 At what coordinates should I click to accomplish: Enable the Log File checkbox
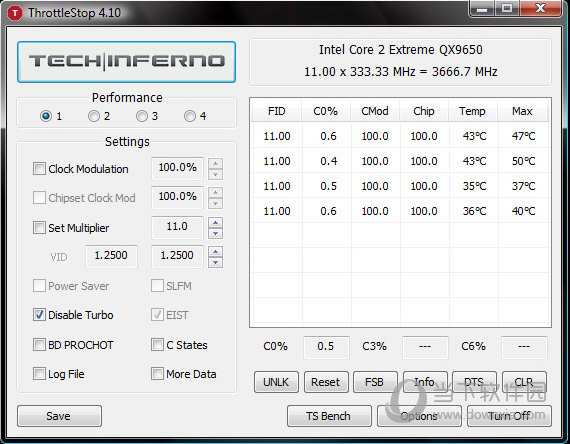(x=39, y=373)
